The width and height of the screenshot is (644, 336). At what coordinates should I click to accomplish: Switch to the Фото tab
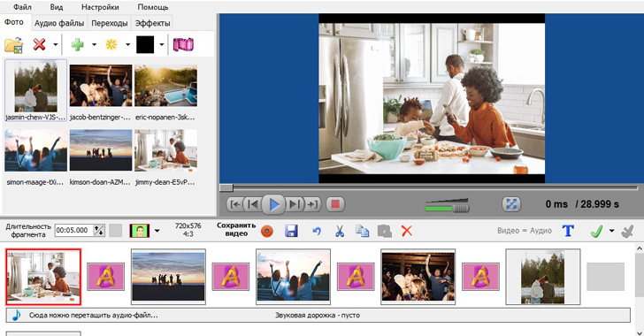pyautogui.click(x=14, y=22)
